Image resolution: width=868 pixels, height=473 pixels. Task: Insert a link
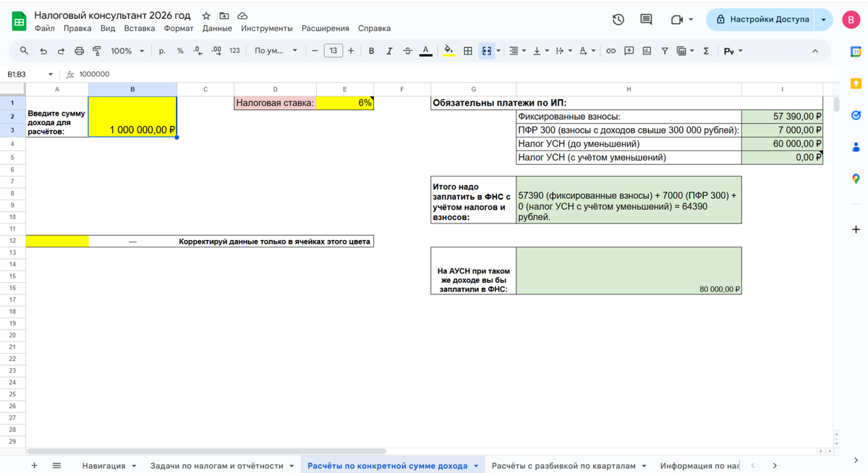pos(610,51)
